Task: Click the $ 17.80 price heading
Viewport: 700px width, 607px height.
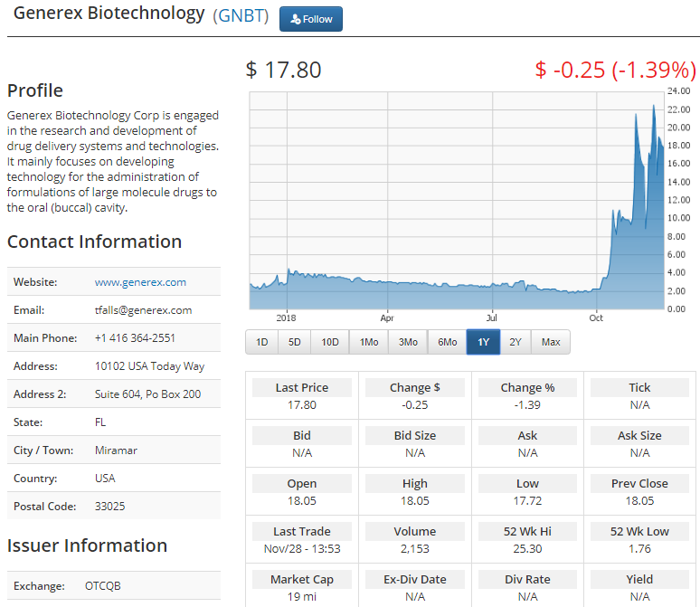Action: (x=283, y=71)
